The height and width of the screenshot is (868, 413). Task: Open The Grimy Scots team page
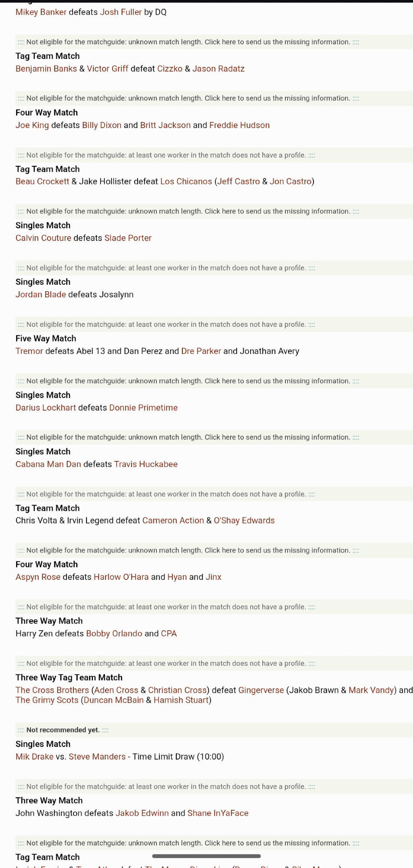pos(47,700)
